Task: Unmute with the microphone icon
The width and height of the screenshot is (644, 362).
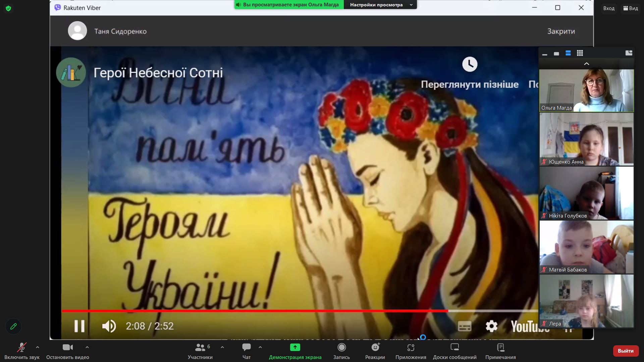Action: coord(22,347)
